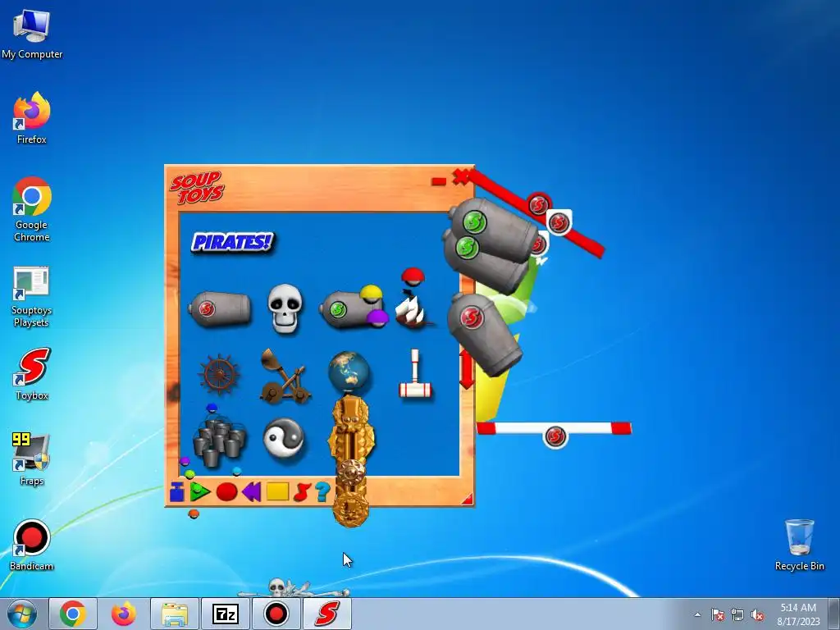This screenshot has width=840, height=630.
Task: Select the red and white mallet toy
Action: pyautogui.click(x=415, y=373)
